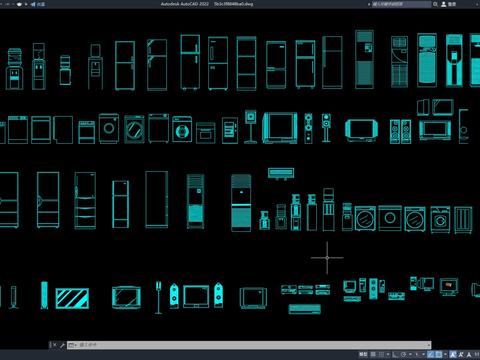Open command line customize wrench icon
The width and height of the screenshot is (480, 360).
pyautogui.click(x=62, y=345)
